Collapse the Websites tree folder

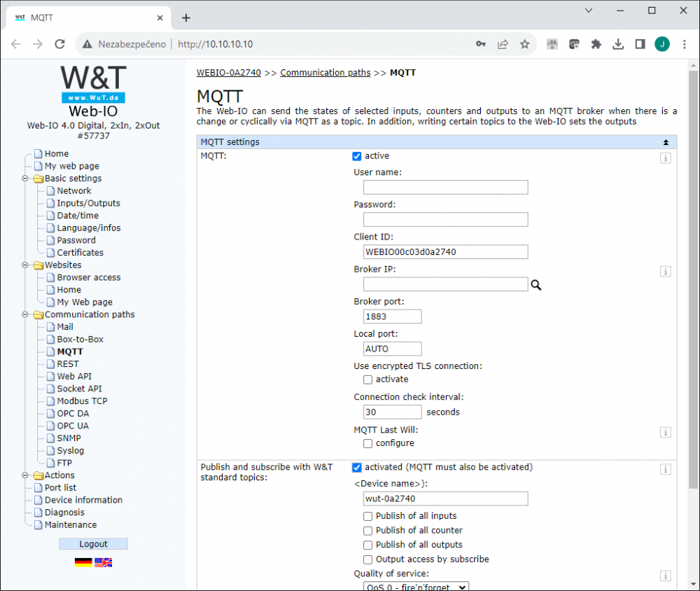[x=25, y=265]
